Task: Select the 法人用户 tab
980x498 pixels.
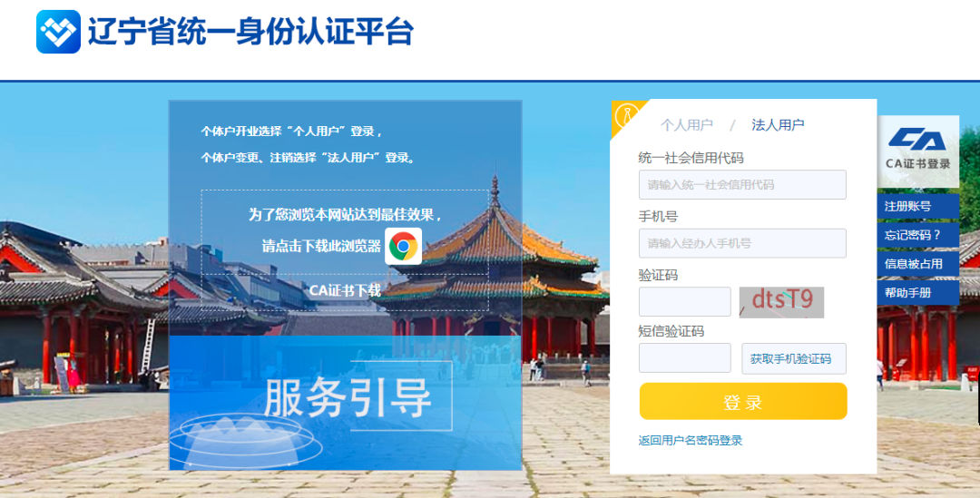Action: [x=778, y=125]
